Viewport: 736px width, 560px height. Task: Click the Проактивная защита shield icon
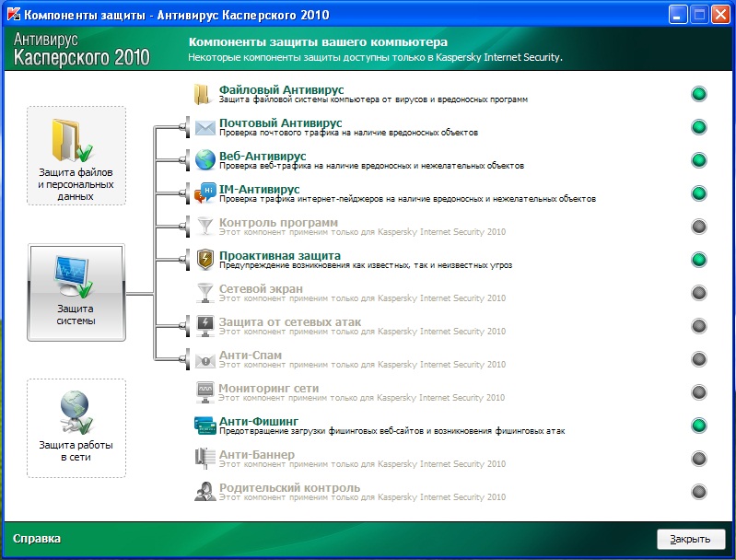point(205,260)
